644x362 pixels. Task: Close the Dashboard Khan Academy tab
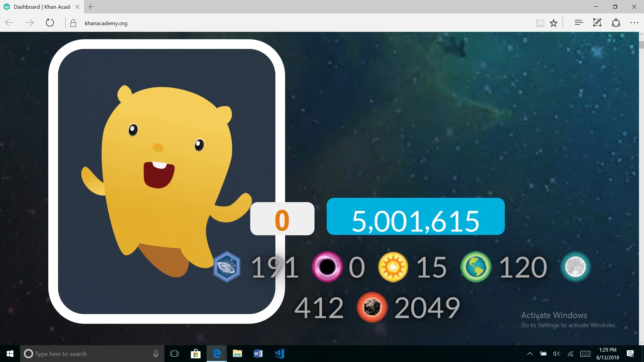tap(77, 7)
